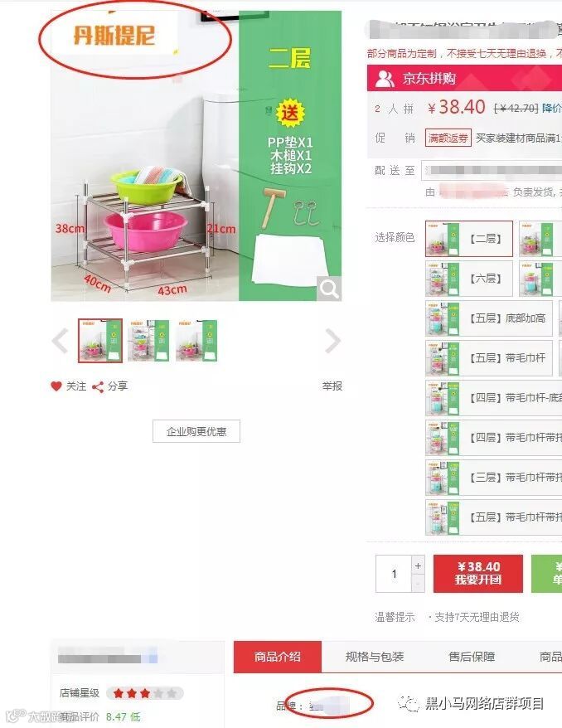
Task: Click the 举报 report link
Action: 332,386
